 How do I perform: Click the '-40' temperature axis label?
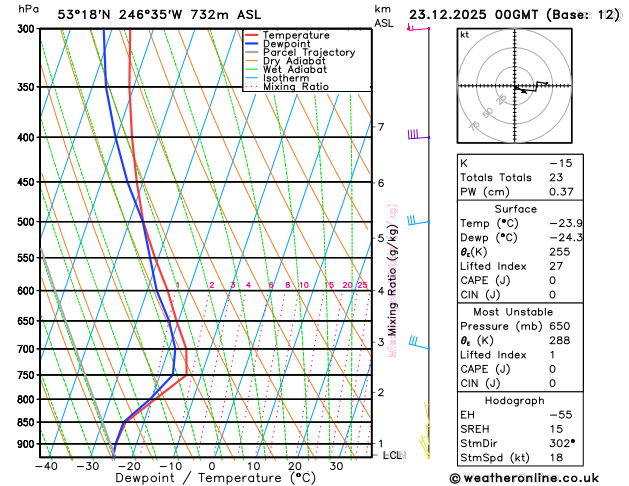[47, 466]
